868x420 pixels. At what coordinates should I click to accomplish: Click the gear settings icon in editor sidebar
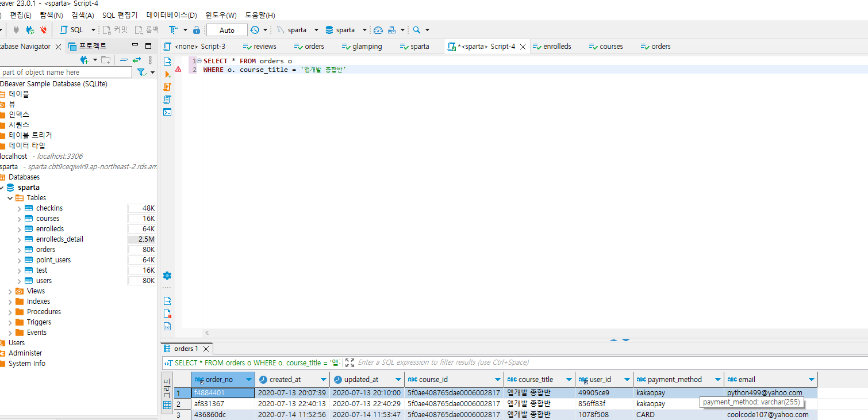coord(167,276)
